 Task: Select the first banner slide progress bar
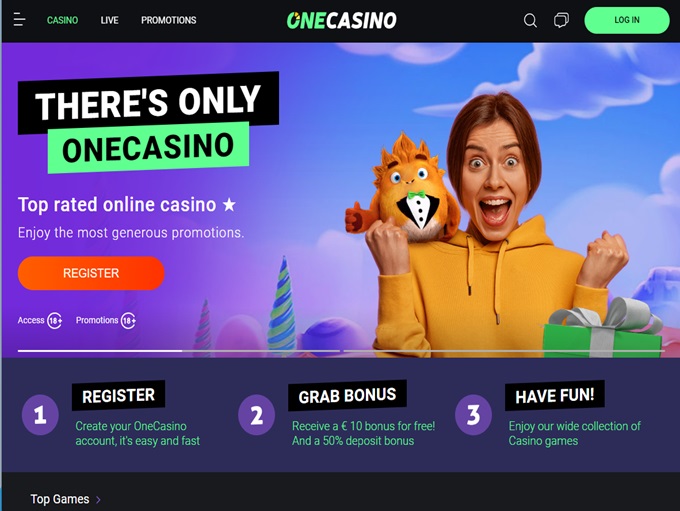[x=179, y=350]
